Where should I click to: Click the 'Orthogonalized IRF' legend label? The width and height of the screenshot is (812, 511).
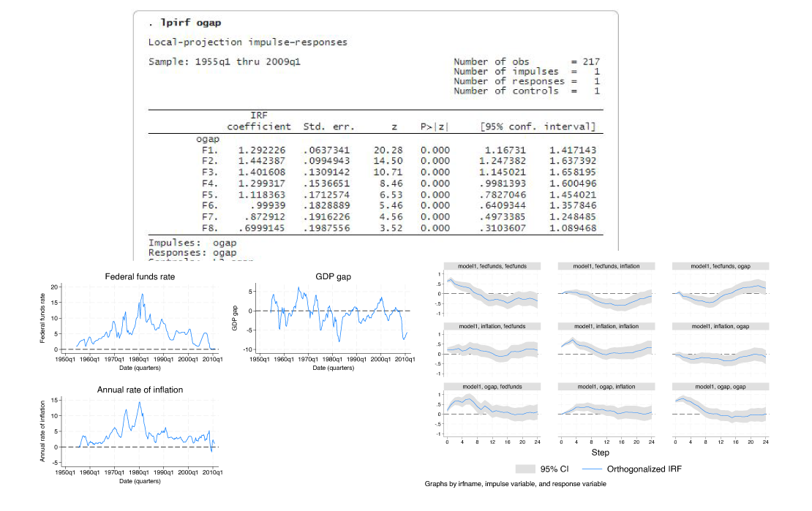644,469
